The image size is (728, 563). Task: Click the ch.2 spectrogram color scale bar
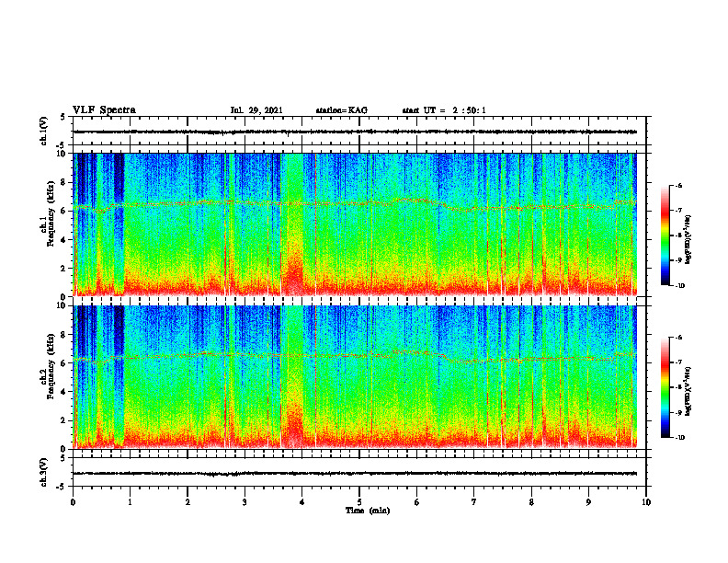665,387
